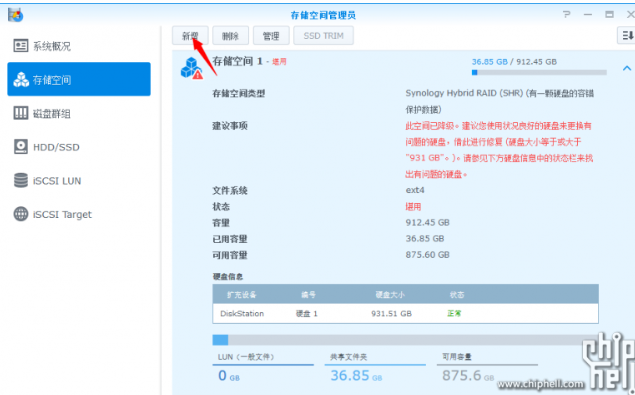Click the 存储空间 1 volume title
Image resolution: width=635 pixels, height=395 pixels.
point(237,61)
